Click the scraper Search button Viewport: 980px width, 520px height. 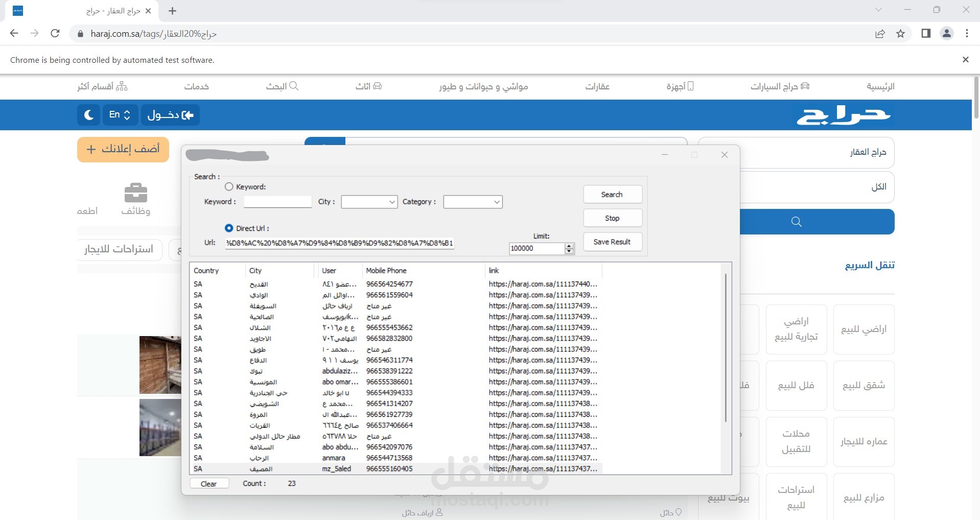tap(613, 195)
